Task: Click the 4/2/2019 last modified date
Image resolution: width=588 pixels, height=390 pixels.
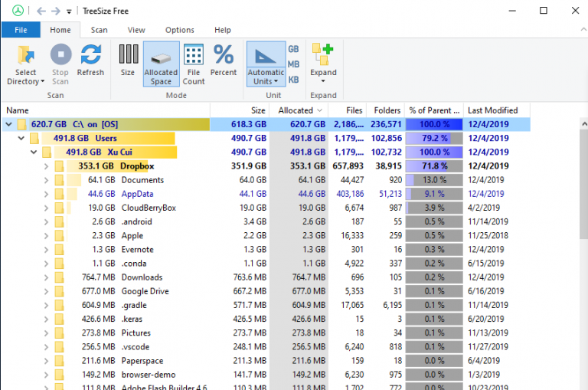Action: coord(484,208)
